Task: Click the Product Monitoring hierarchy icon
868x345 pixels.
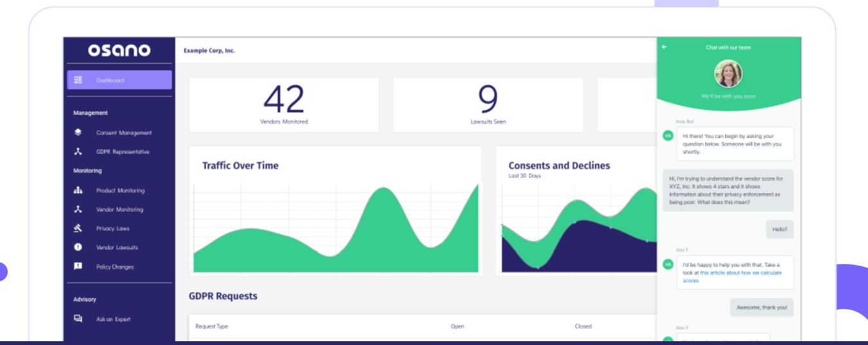Action: 78,190
